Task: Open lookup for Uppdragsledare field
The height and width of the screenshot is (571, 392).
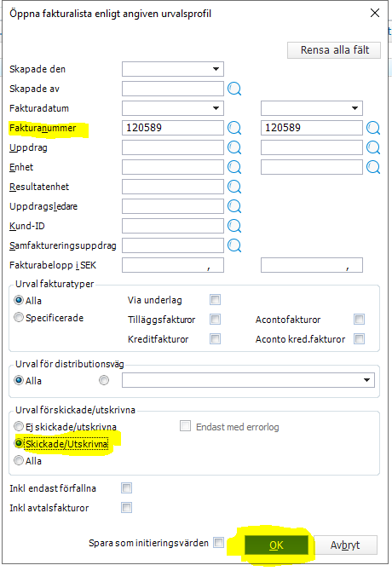Action: tap(234, 206)
